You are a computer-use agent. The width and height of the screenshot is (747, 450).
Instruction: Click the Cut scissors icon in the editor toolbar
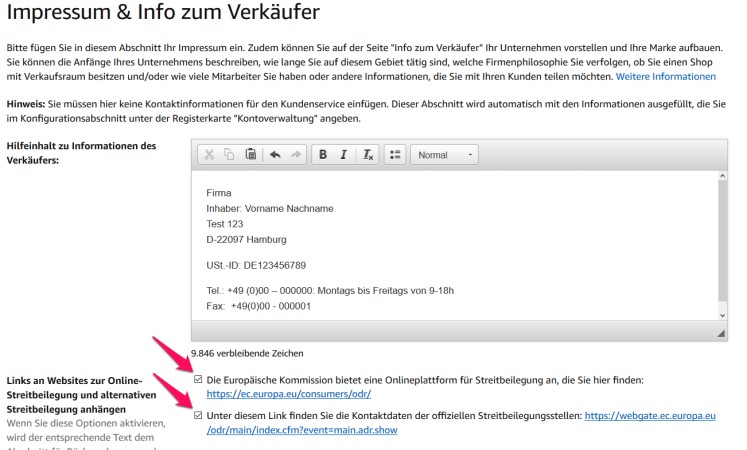pos(209,154)
